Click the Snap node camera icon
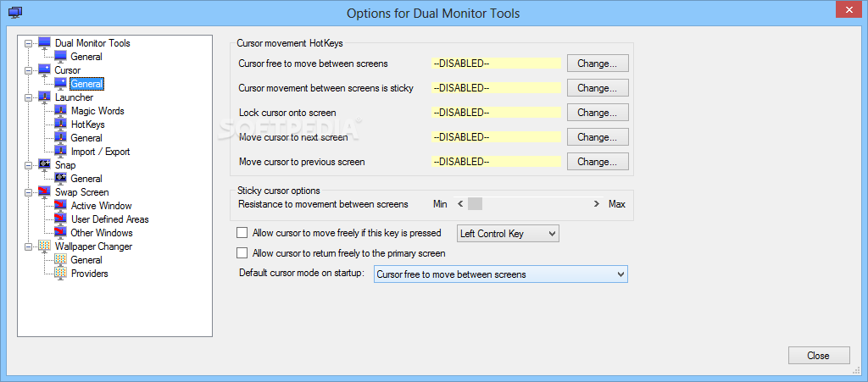The width and height of the screenshot is (868, 382). click(44, 164)
